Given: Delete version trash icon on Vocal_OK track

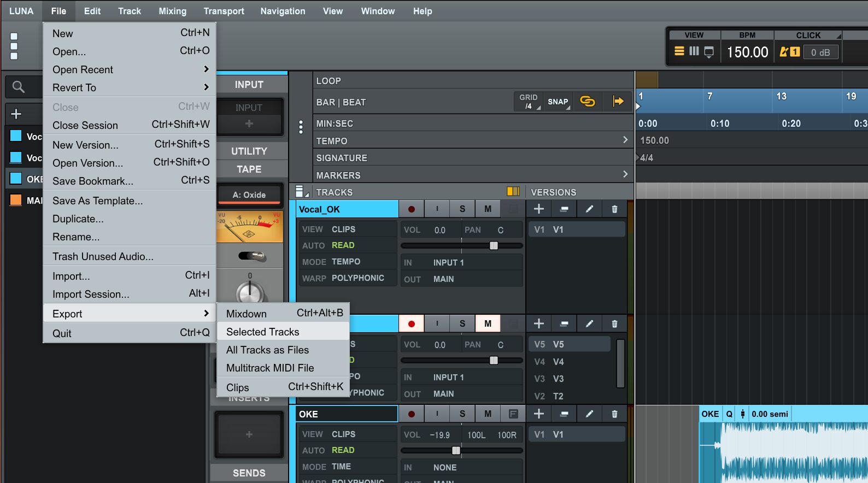Looking at the screenshot, I should [614, 209].
